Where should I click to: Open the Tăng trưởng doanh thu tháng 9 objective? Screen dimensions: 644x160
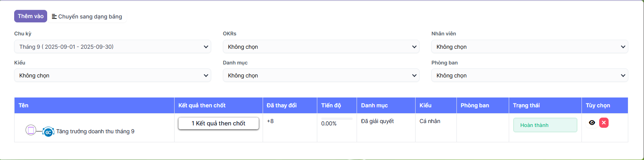pos(95,131)
